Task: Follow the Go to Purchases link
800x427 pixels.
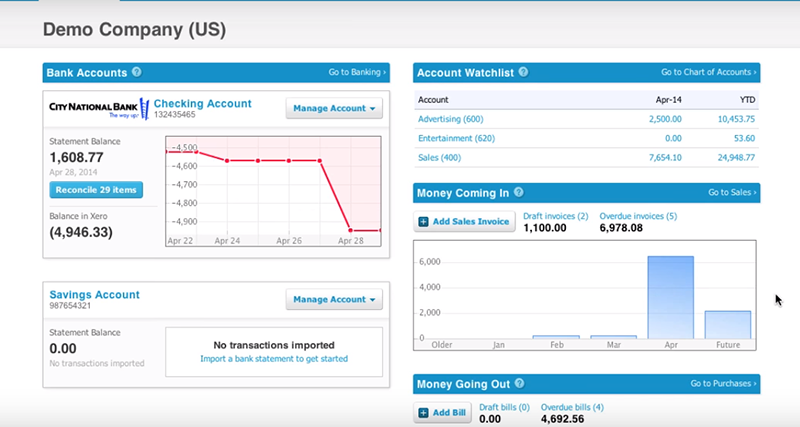Action: (724, 383)
